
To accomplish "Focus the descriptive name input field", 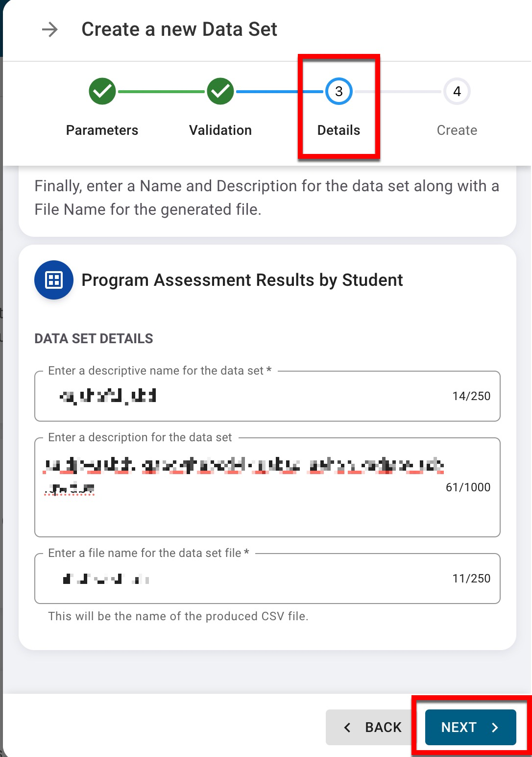I will [245, 396].
